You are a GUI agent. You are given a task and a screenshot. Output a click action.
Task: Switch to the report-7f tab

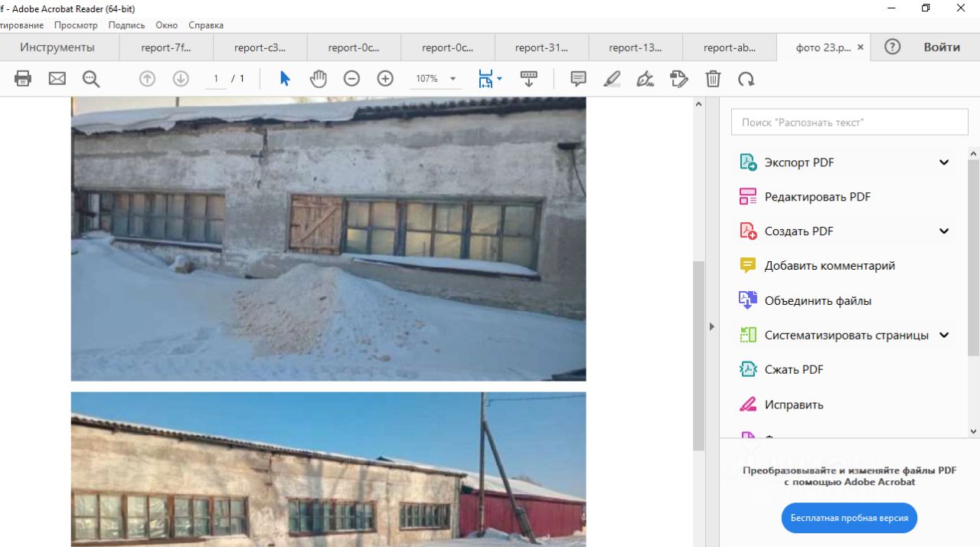(x=166, y=47)
